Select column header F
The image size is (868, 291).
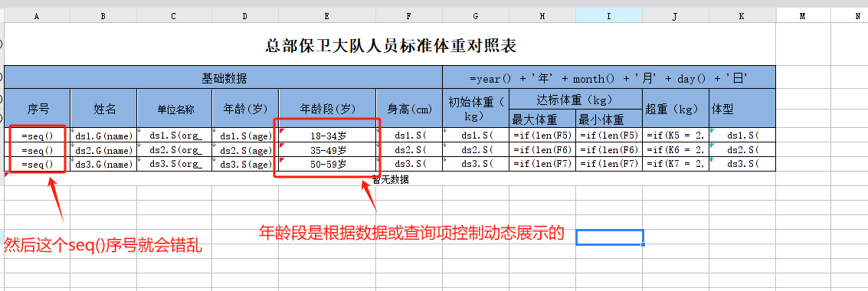[x=409, y=16]
